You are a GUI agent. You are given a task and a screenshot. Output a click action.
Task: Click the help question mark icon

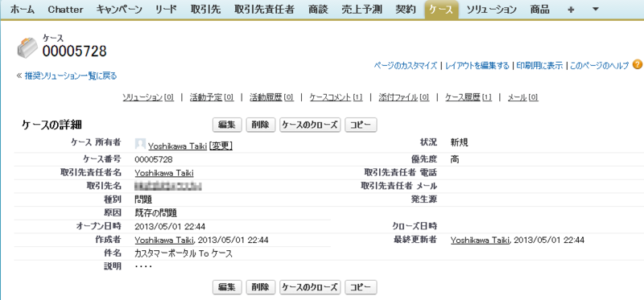click(x=637, y=64)
